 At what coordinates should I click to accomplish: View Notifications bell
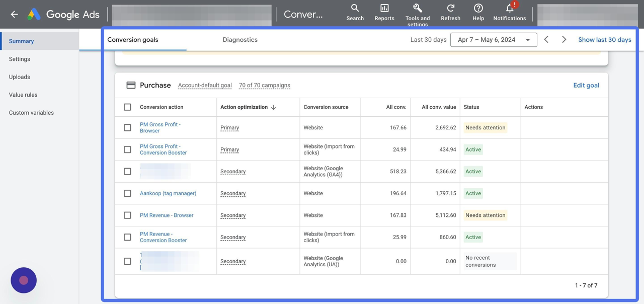509,13
